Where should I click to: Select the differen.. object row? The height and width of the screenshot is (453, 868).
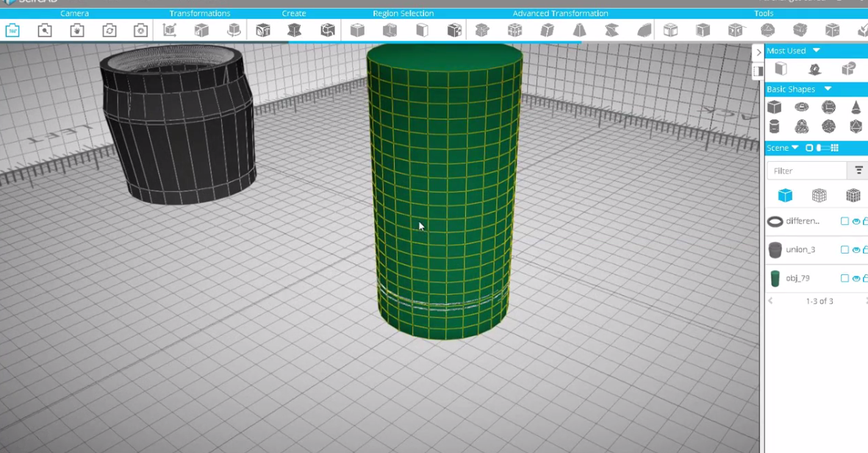pos(817,221)
